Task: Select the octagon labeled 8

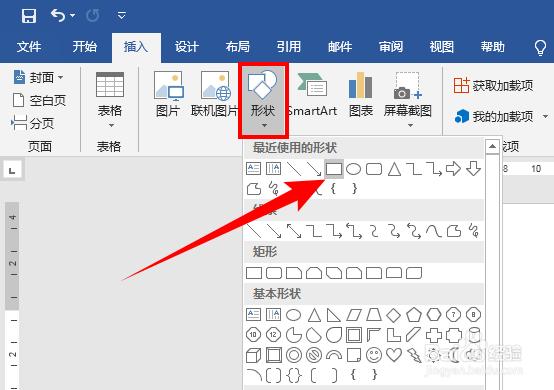Action: coord(473,314)
